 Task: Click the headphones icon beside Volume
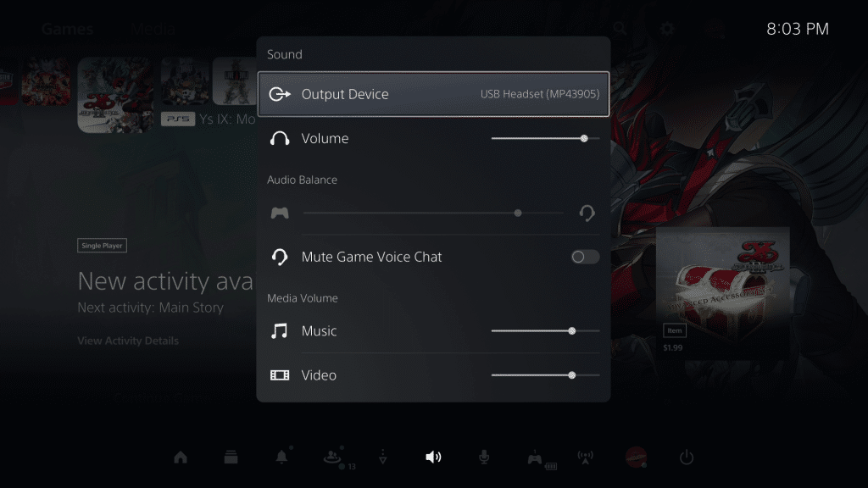[280, 138]
